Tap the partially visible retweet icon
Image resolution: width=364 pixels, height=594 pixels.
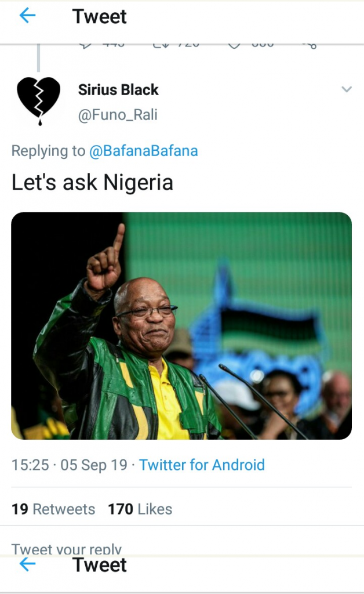tap(160, 45)
